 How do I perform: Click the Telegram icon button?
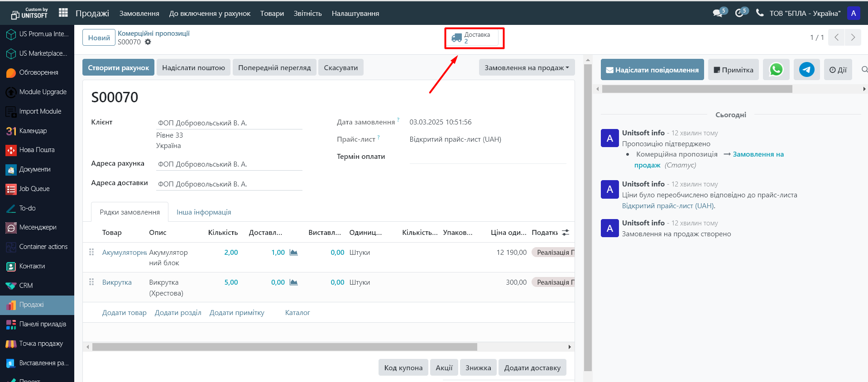click(x=806, y=70)
